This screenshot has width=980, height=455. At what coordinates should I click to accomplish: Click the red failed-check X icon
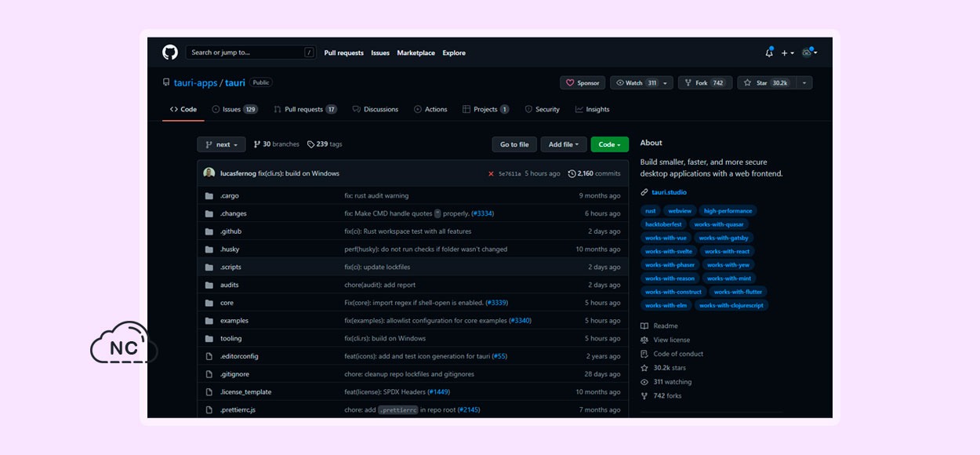coord(491,173)
